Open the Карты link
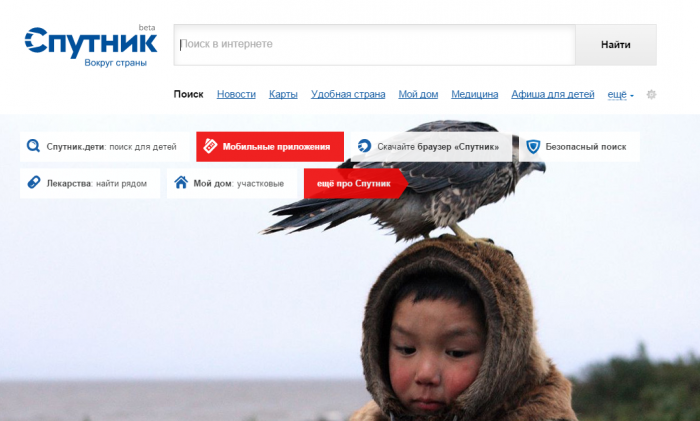700x421 pixels. pos(283,94)
